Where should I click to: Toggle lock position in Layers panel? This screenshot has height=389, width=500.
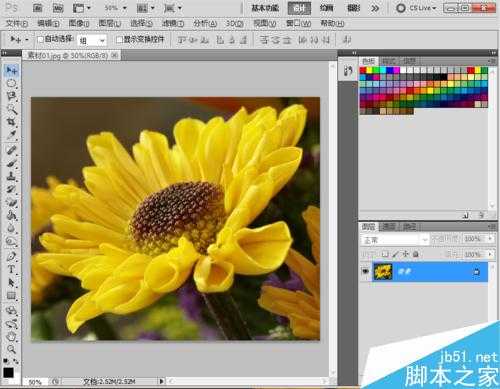click(x=406, y=254)
